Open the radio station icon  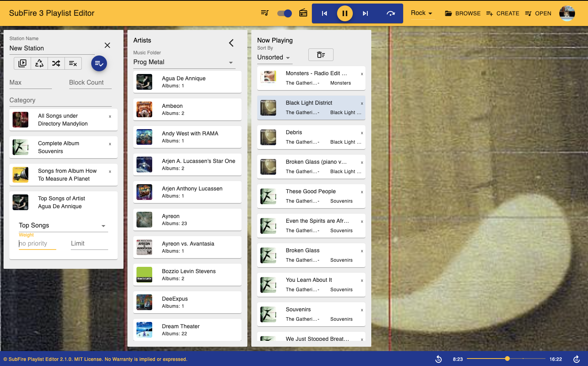pyautogui.click(x=303, y=13)
